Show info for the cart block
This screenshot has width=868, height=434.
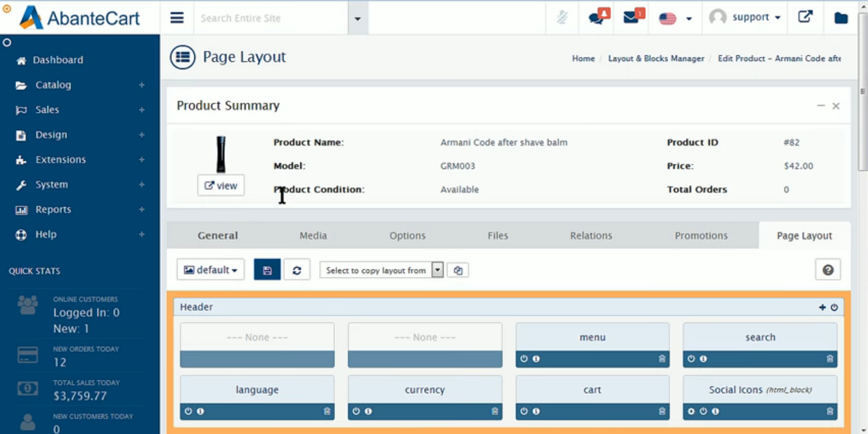coord(536,412)
